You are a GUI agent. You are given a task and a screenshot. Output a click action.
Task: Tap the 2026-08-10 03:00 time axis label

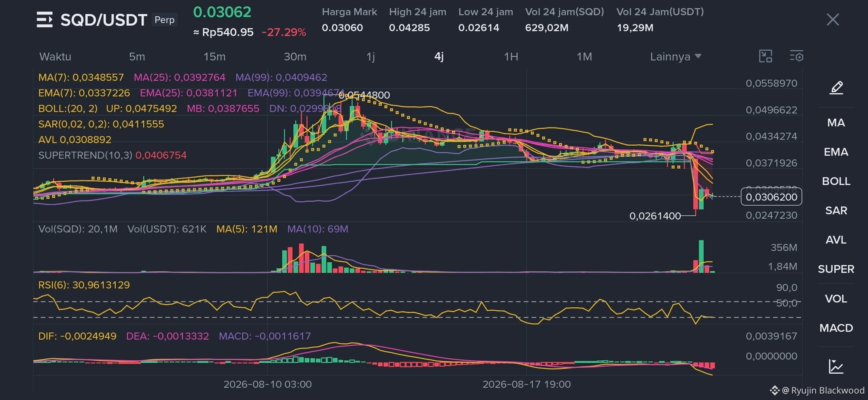[x=267, y=384]
